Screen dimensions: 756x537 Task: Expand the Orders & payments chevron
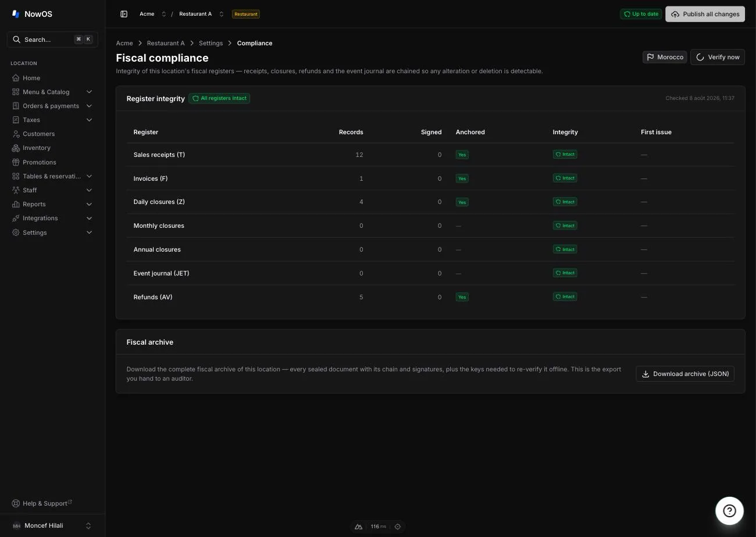(x=89, y=106)
